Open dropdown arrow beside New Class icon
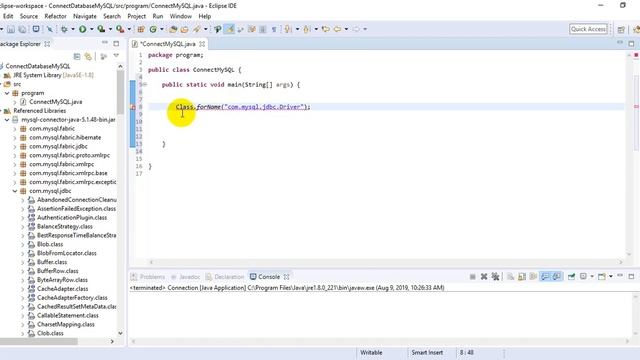Viewport: 640px width, 360px height. click(x=162, y=29)
